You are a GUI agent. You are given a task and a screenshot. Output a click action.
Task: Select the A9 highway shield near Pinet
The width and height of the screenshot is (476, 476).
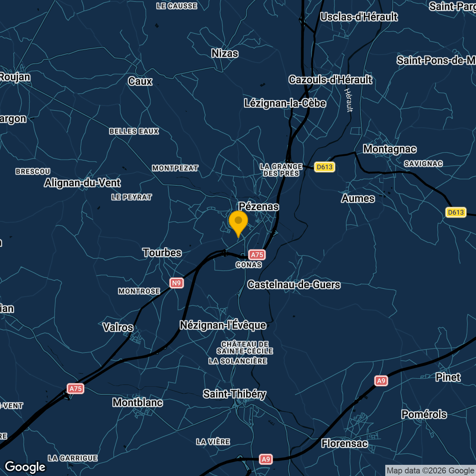381,381
